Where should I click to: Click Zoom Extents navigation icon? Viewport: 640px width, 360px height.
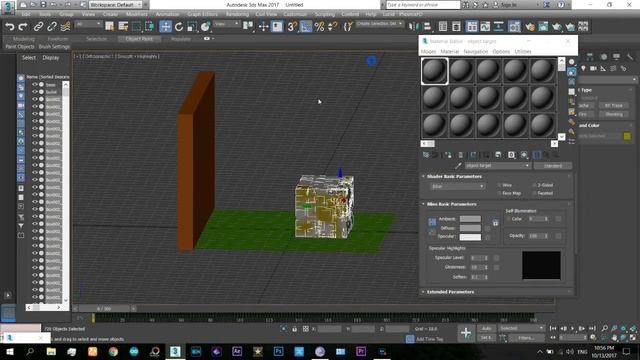click(x=623, y=329)
